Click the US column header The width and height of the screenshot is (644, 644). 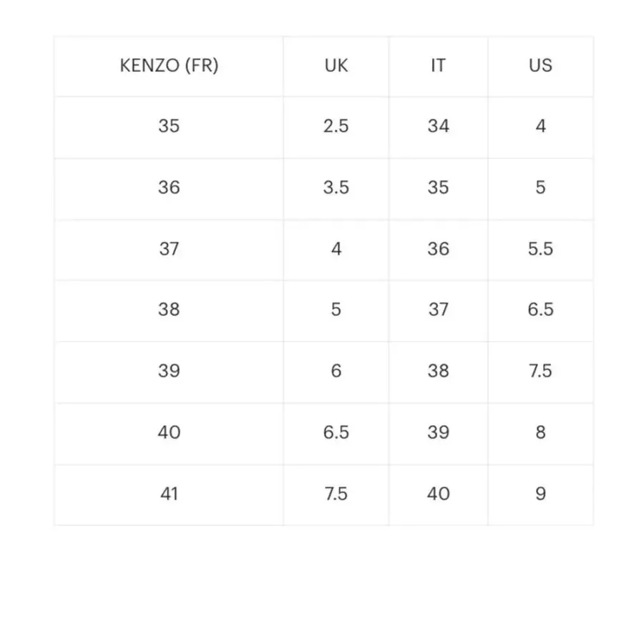pyautogui.click(x=540, y=66)
